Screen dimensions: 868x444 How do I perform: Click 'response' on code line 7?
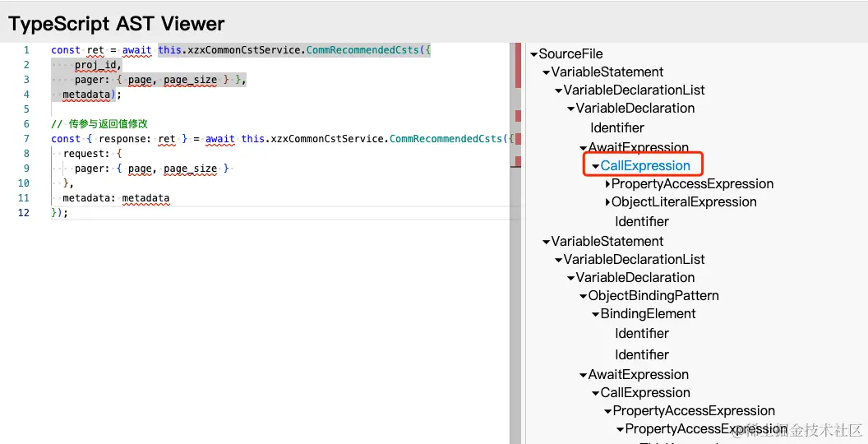122,139
